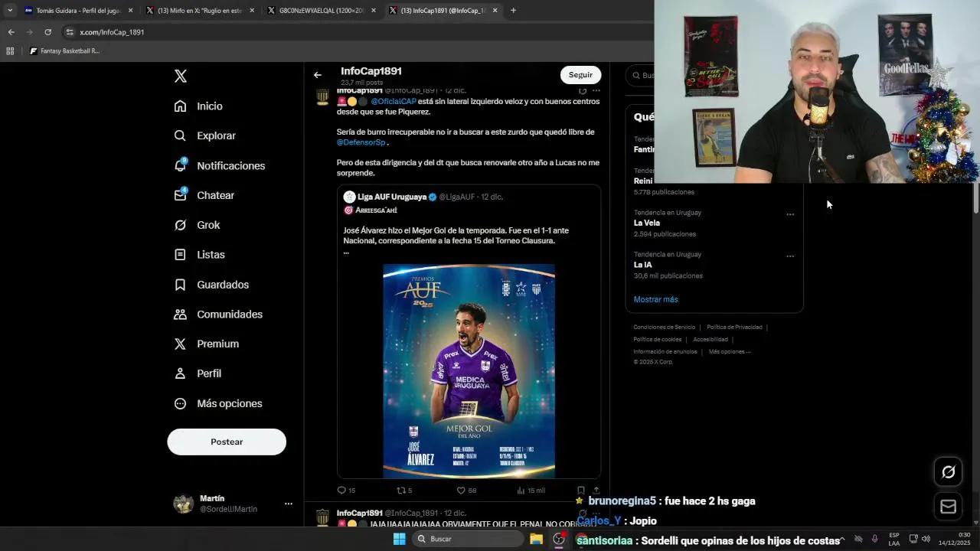Open Política de Privacidad footer link
Viewport: 980px width, 551px height.
(x=734, y=327)
